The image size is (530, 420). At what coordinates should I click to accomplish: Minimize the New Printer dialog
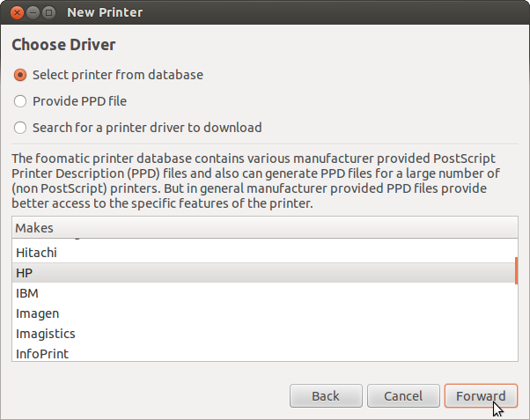[x=32, y=13]
